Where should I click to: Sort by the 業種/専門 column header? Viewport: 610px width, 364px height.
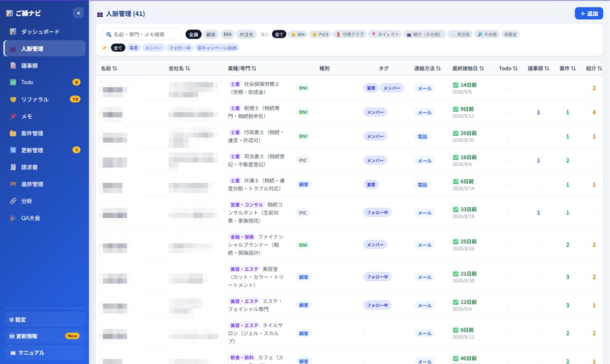(242, 69)
